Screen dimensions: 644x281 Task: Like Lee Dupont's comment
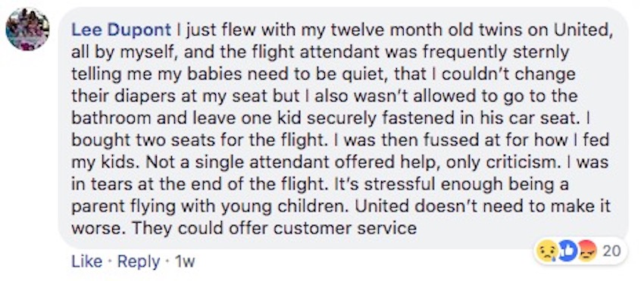[86, 262]
